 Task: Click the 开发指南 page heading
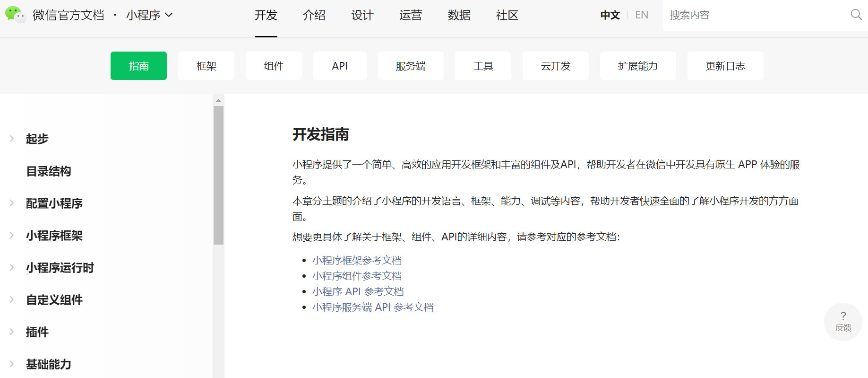pyautogui.click(x=321, y=134)
